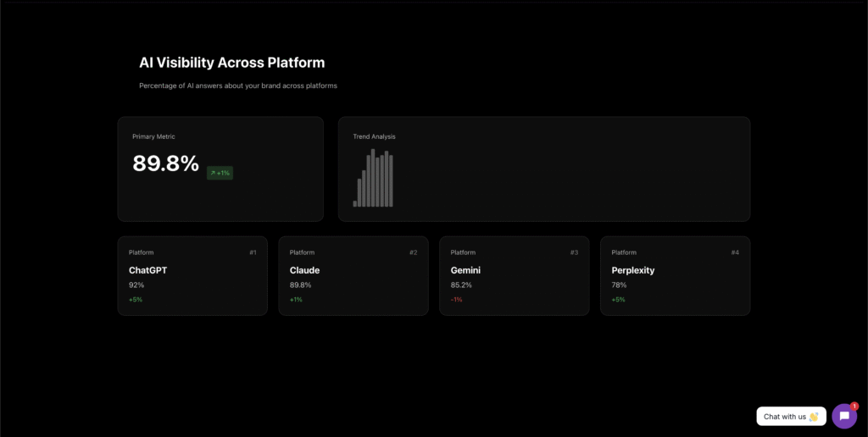The height and width of the screenshot is (437, 868).
Task: Select the ChatGPT platform card
Action: [x=192, y=276]
